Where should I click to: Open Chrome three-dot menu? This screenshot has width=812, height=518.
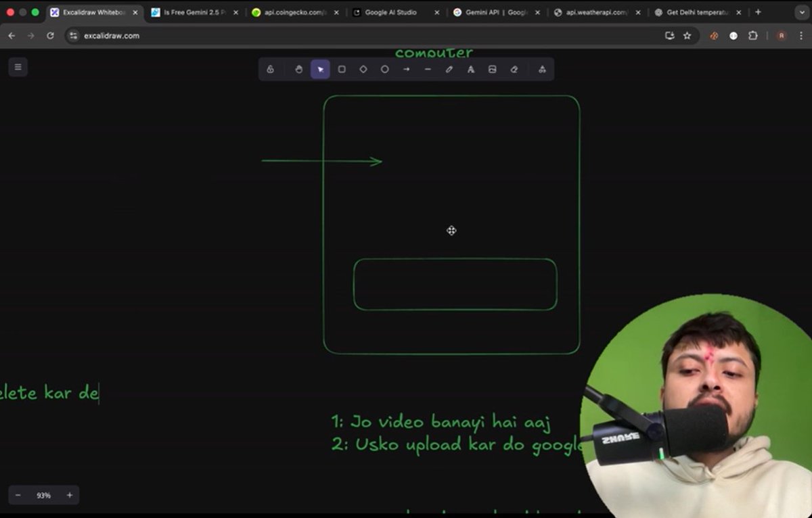point(801,35)
